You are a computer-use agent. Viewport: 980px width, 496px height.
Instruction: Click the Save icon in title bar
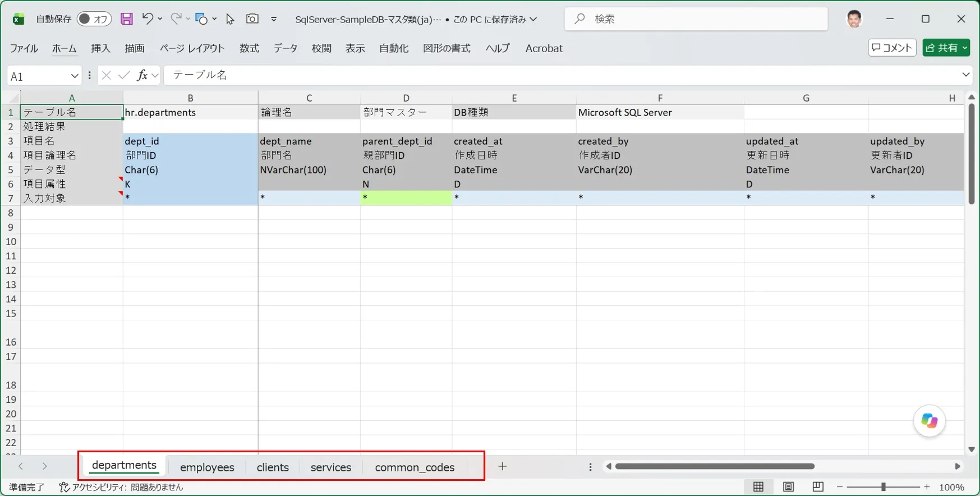point(127,19)
